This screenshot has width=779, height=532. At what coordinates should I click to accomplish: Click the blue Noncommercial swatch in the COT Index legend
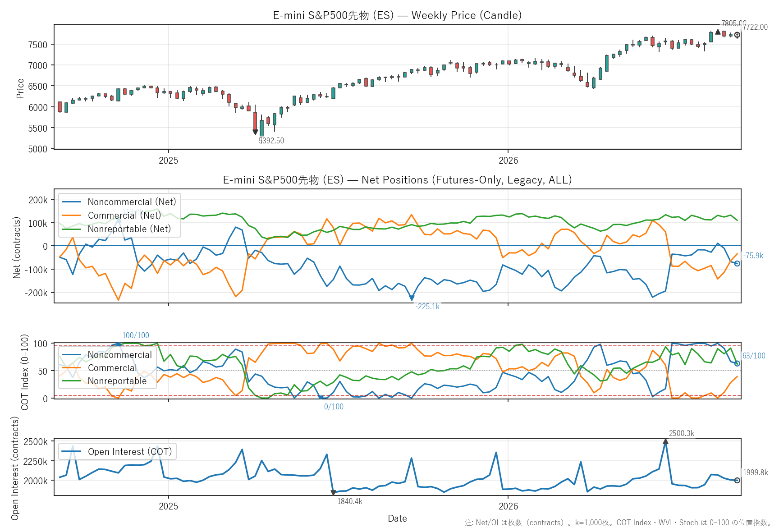72,355
